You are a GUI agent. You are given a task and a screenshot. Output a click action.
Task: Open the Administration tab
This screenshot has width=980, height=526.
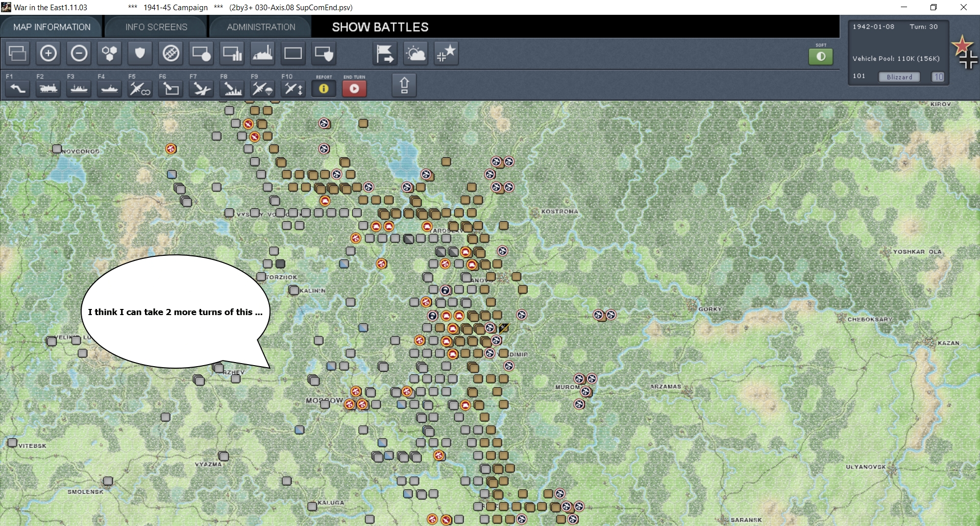point(261,27)
